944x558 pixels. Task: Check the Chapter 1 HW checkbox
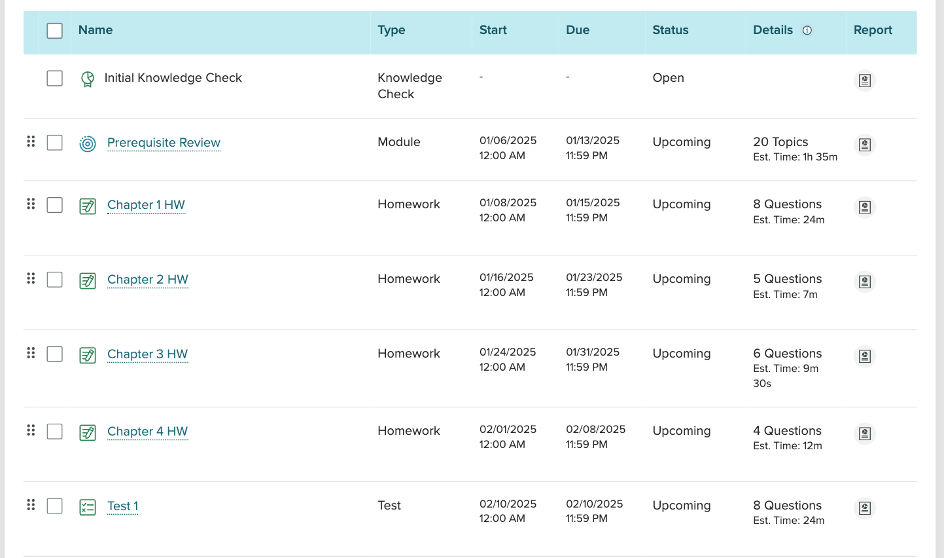(55, 205)
